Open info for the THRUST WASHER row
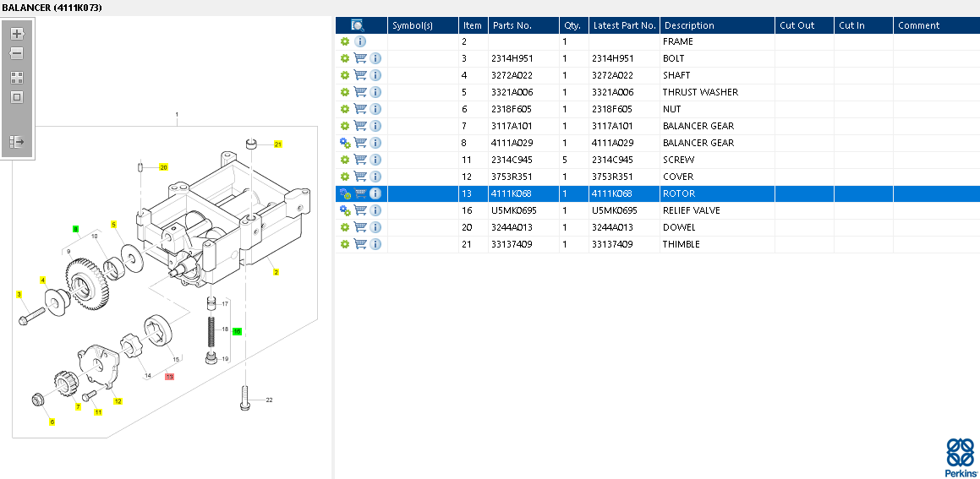Viewport: 980px width, 479px height. coord(375,92)
